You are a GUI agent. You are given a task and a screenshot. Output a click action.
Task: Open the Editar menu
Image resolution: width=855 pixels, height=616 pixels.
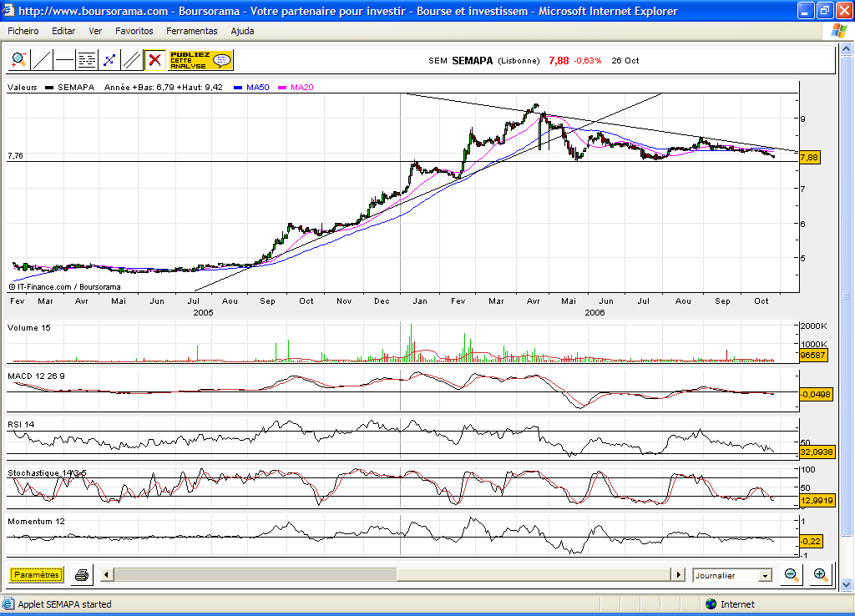point(63,31)
